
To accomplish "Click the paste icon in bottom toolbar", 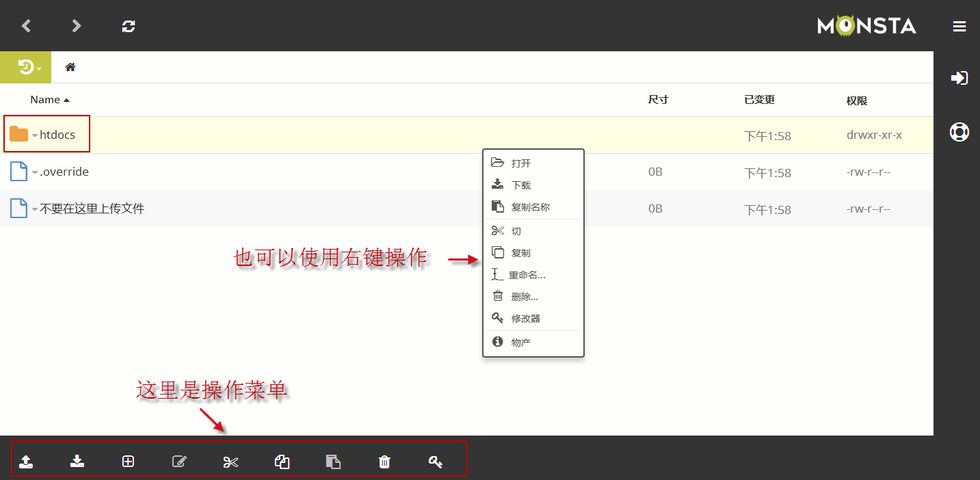I will point(333,462).
